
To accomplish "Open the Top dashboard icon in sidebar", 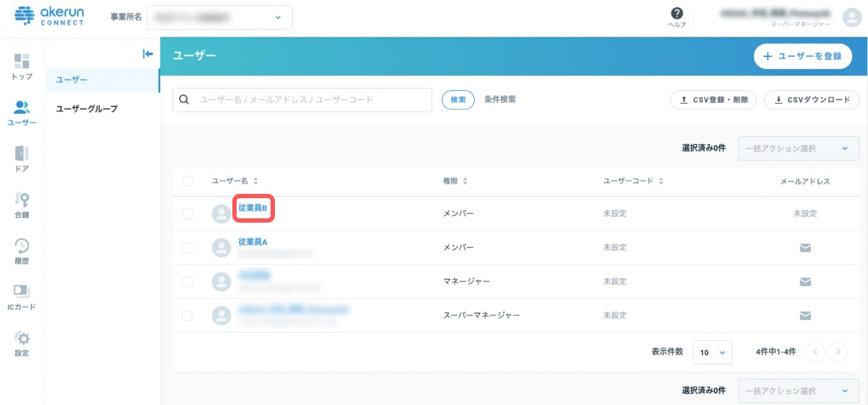I will point(22,61).
